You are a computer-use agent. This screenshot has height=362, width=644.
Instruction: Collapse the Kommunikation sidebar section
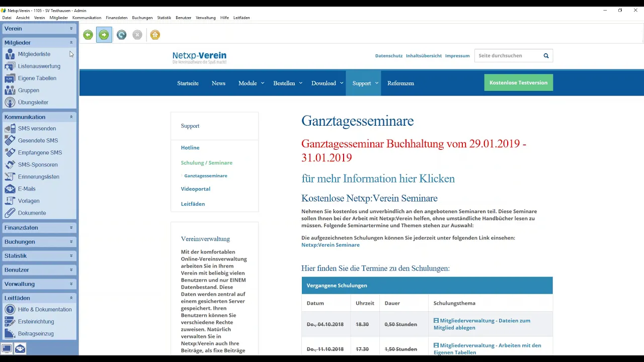(x=39, y=117)
